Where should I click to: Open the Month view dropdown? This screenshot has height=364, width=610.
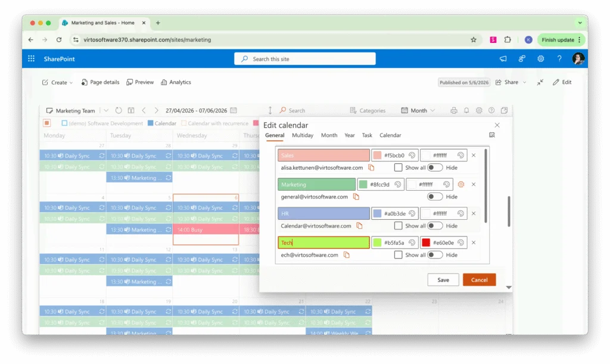[418, 110]
